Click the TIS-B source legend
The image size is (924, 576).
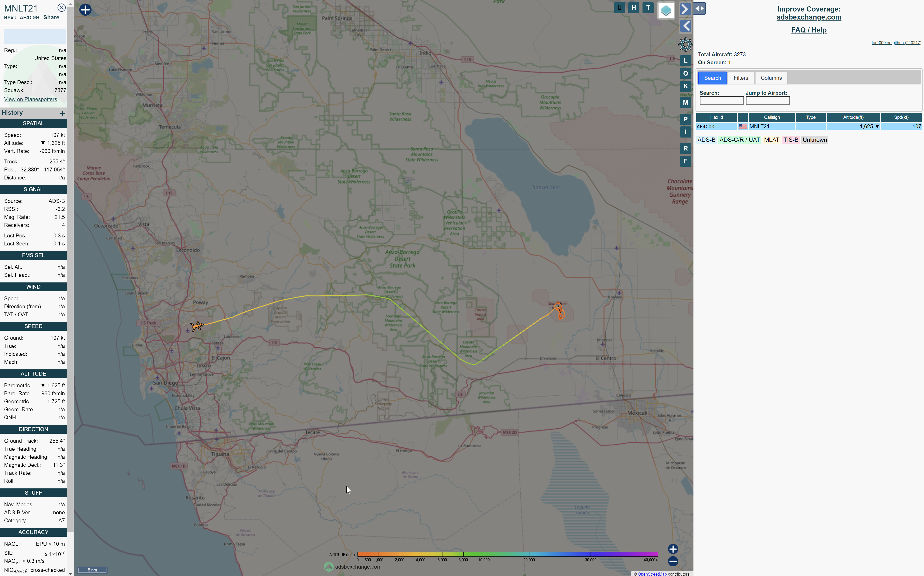point(790,140)
